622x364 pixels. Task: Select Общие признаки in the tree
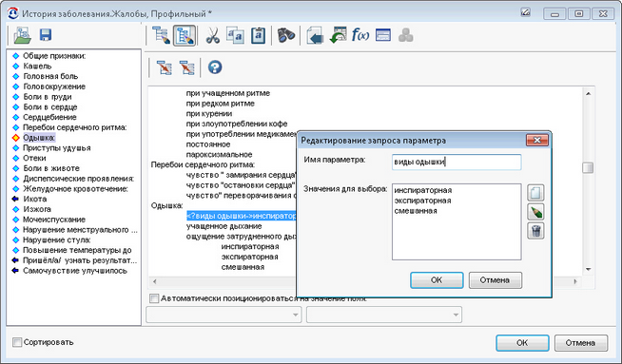click(54, 56)
